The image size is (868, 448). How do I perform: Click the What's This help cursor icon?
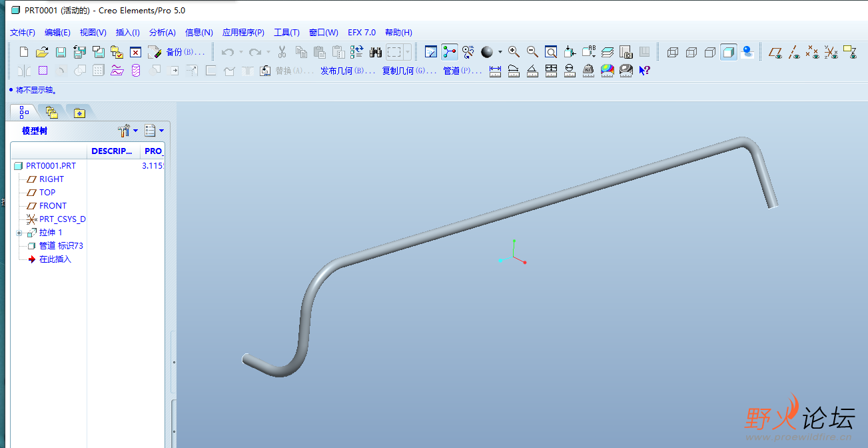[x=644, y=70]
